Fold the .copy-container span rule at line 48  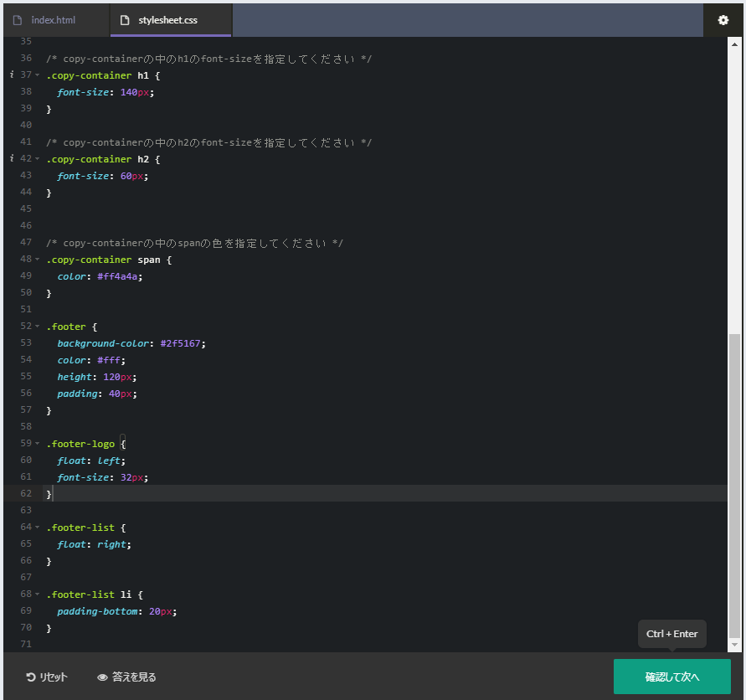click(x=37, y=259)
